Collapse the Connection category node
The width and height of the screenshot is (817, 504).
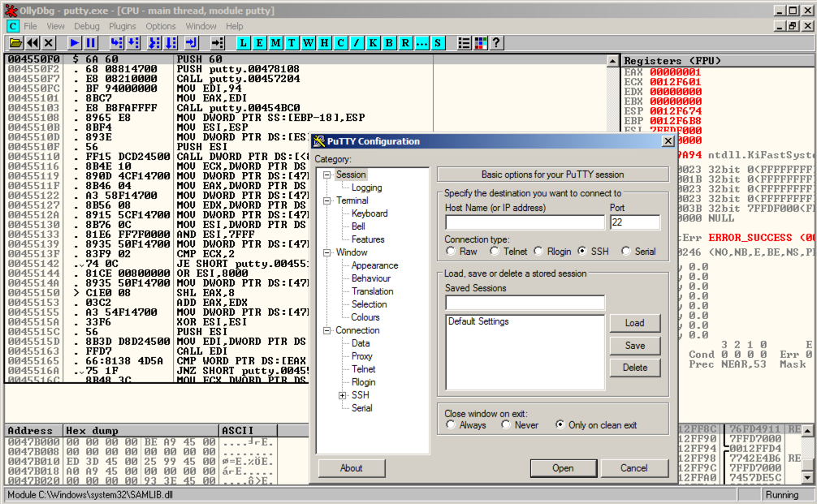327,330
